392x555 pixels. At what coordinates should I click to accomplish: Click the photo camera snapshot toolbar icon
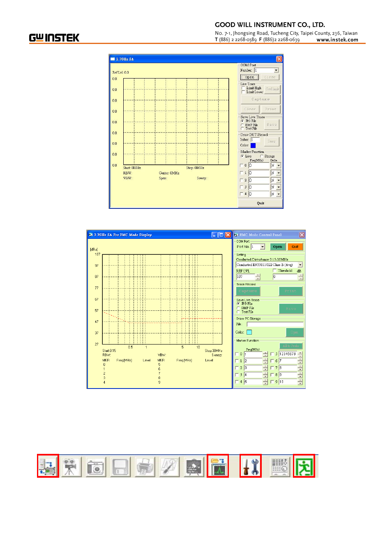(x=96, y=467)
